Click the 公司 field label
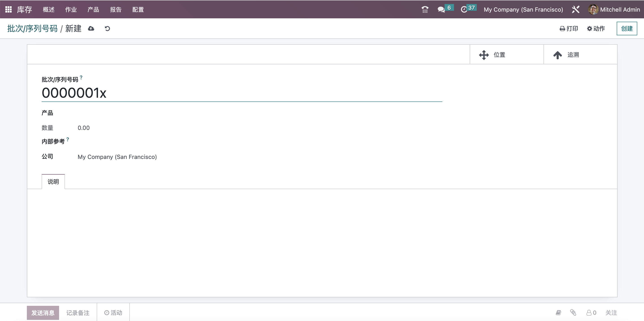The width and height of the screenshot is (644, 321). (x=47, y=156)
